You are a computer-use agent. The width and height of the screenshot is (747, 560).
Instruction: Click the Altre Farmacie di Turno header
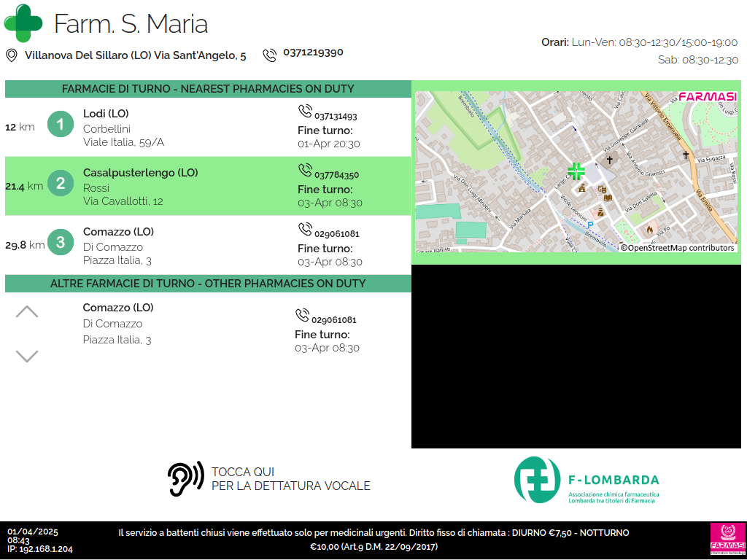[208, 284]
